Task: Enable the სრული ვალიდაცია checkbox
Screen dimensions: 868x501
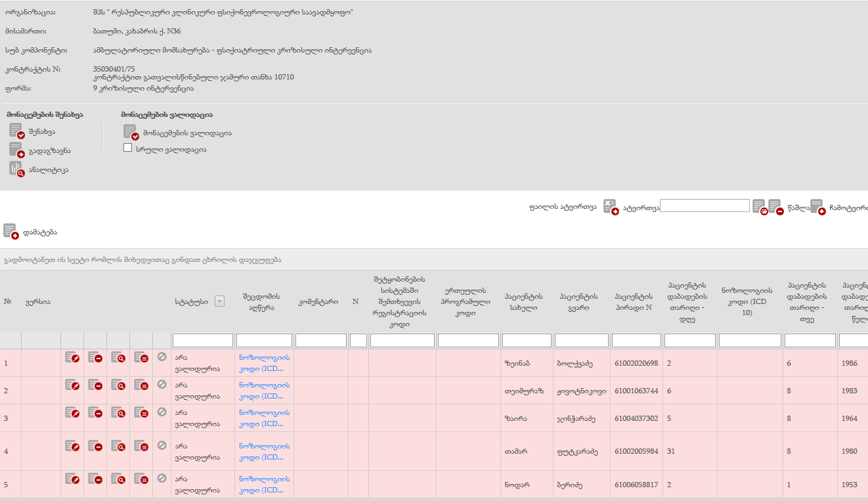Action: 128,148
